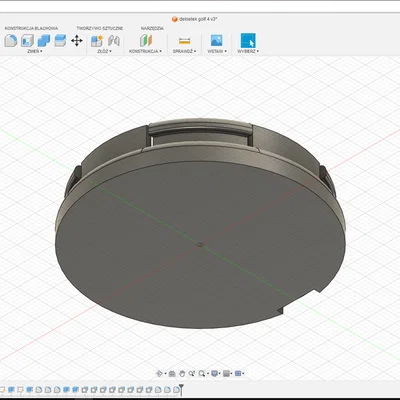The image size is (400, 400).
Task: Click the construction plane icon
Action: coord(146,41)
